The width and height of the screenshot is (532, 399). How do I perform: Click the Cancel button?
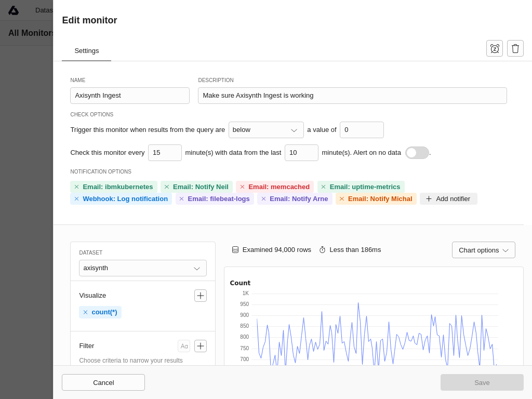103,382
